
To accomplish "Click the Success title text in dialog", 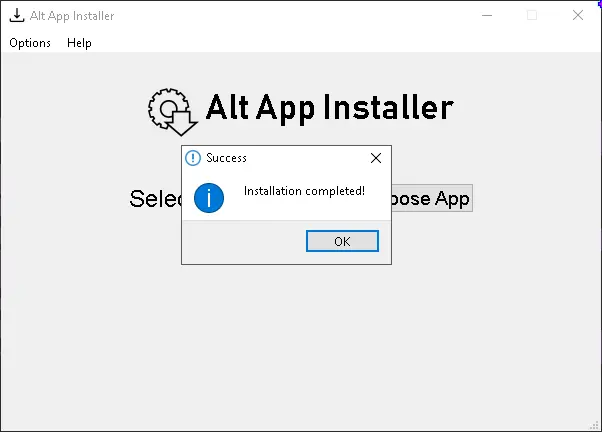I will pos(226,158).
